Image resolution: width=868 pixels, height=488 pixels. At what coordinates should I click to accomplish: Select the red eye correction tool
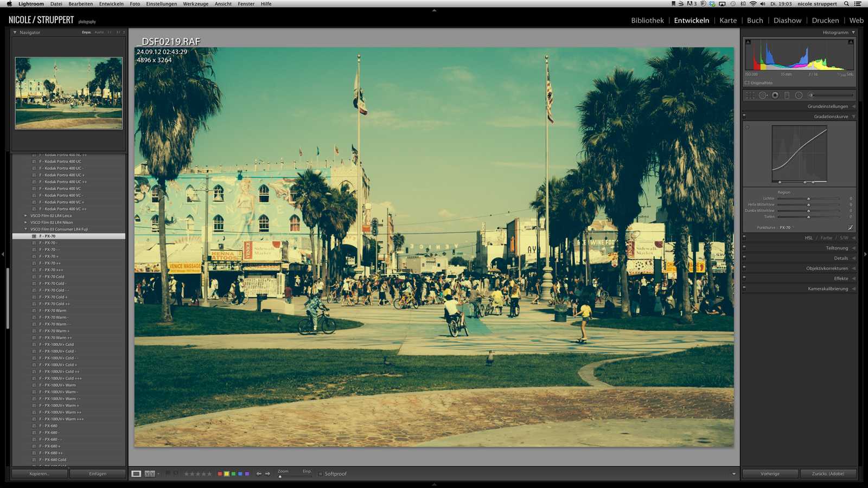775,95
